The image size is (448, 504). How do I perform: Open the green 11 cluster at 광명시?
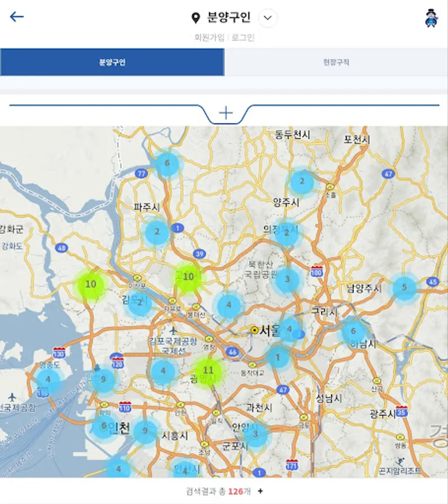(x=208, y=372)
